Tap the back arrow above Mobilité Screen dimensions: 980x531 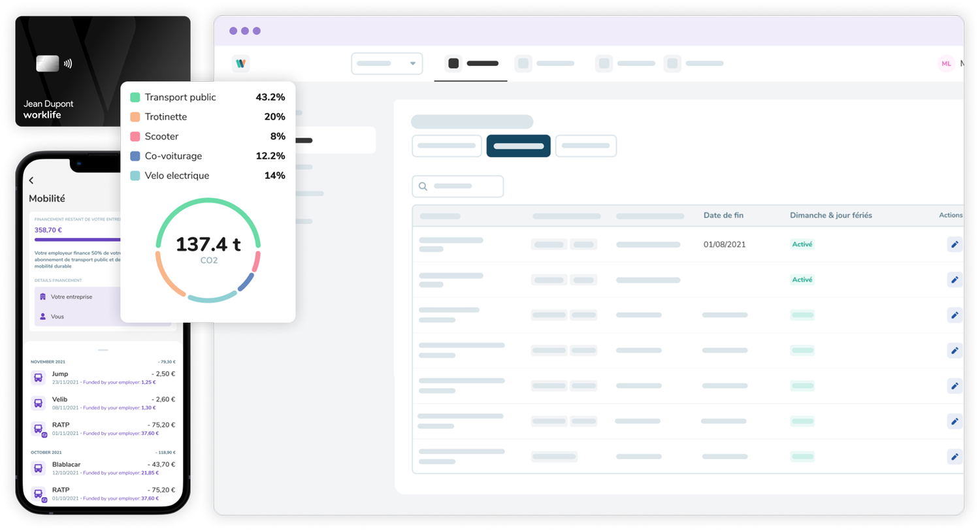(31, 180)
